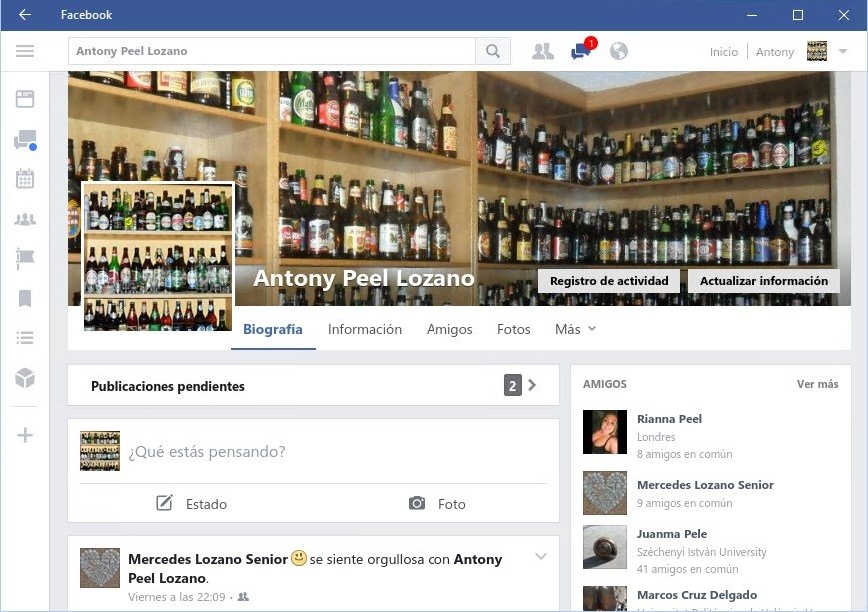Click Rianna Peel's friend photo
This screenshot has height=612, width=868.
pos(605,432)
